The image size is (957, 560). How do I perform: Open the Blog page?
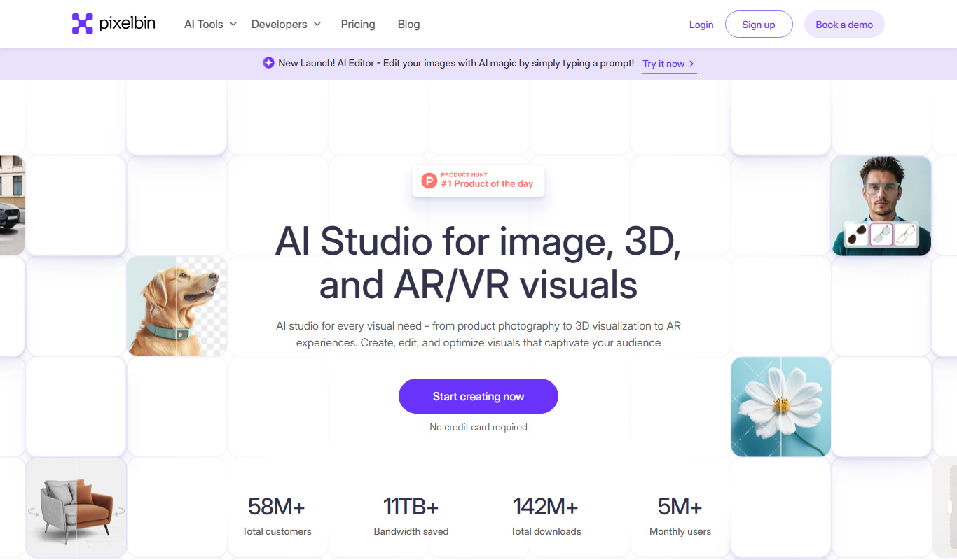click(408, 24)
